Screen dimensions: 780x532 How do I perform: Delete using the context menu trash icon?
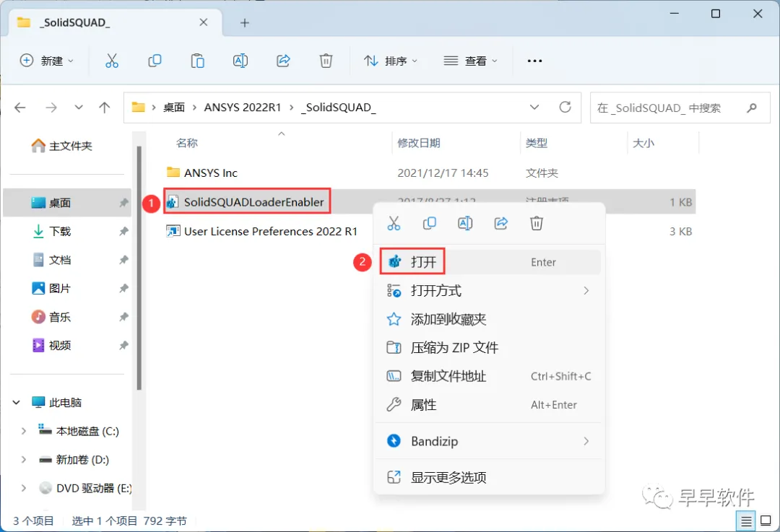click(x=536, y=223)
